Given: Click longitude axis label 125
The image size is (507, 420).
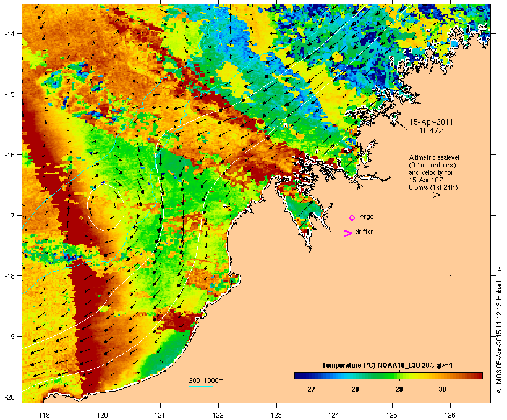Looking at the screenshot, I should click(x=392, y=415).
